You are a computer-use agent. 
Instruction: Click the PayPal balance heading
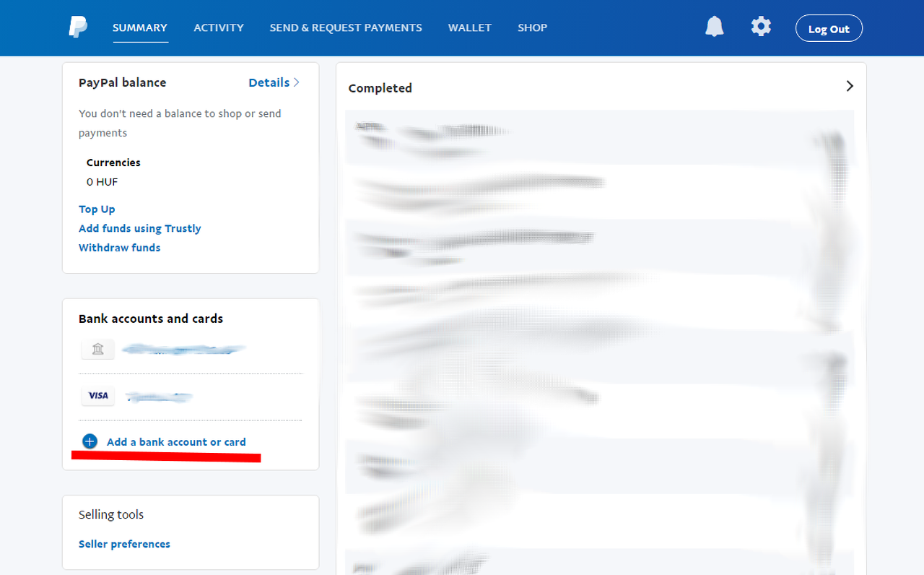click(x=123, y=82)
